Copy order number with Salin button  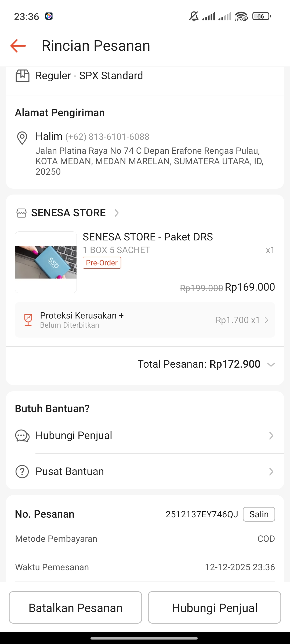[259, 514]
